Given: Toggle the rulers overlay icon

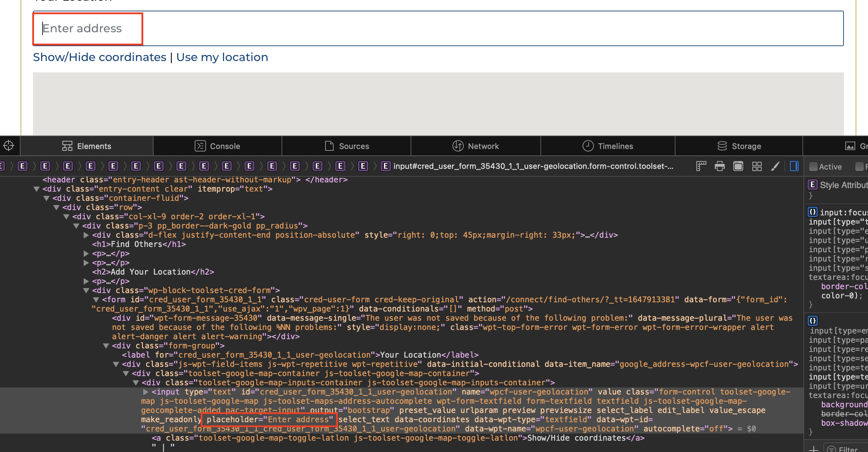Looking at the screenshot, I should coord(701,166).
